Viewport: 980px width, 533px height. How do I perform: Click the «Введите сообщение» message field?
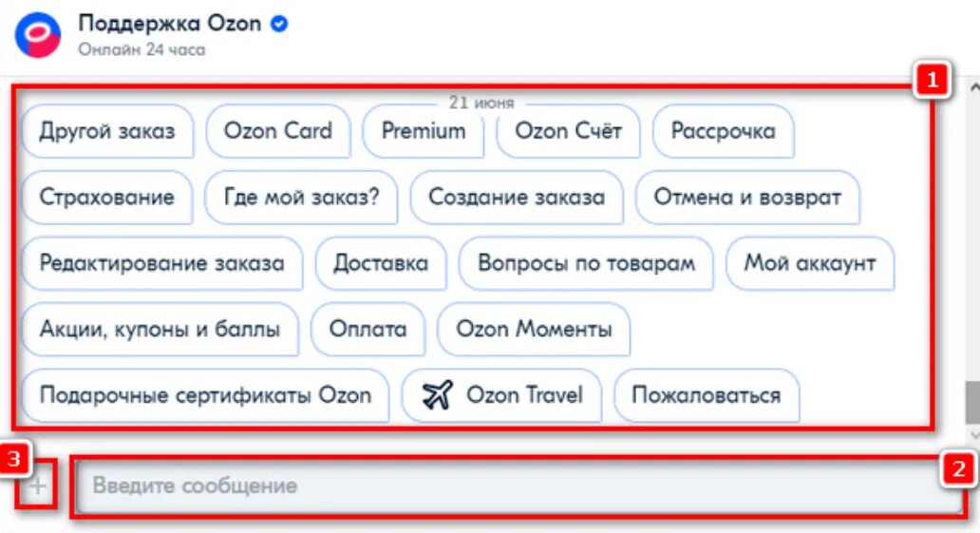click(518, 485)
